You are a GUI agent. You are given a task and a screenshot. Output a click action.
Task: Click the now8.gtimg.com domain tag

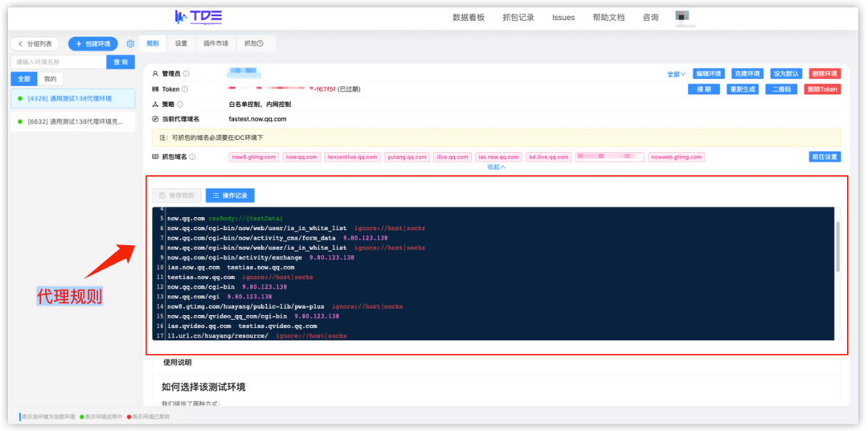pyautogui.click(x=254, y=157)
